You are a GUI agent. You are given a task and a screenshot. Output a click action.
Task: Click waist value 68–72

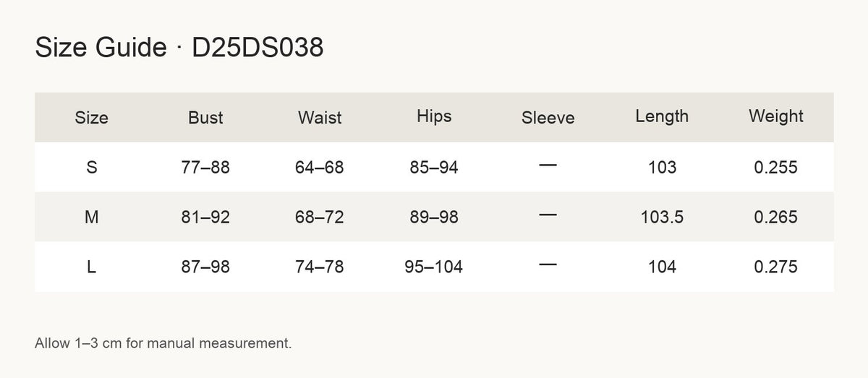tap(320, 218)
